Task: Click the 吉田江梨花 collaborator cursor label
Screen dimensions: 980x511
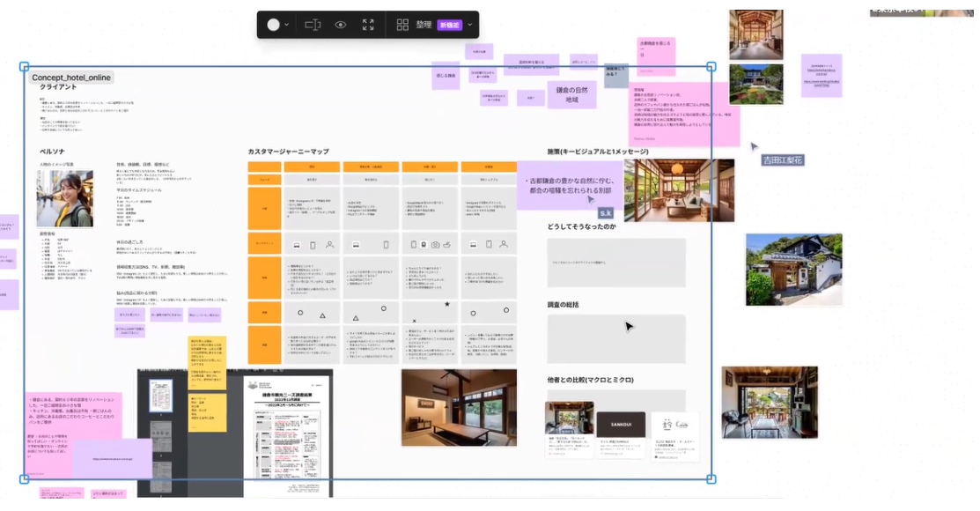Action: 783,160
